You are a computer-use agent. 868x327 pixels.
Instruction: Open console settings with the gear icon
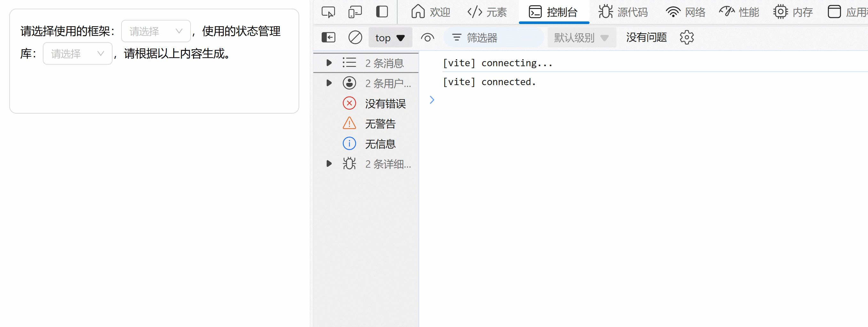coord(687,37)
